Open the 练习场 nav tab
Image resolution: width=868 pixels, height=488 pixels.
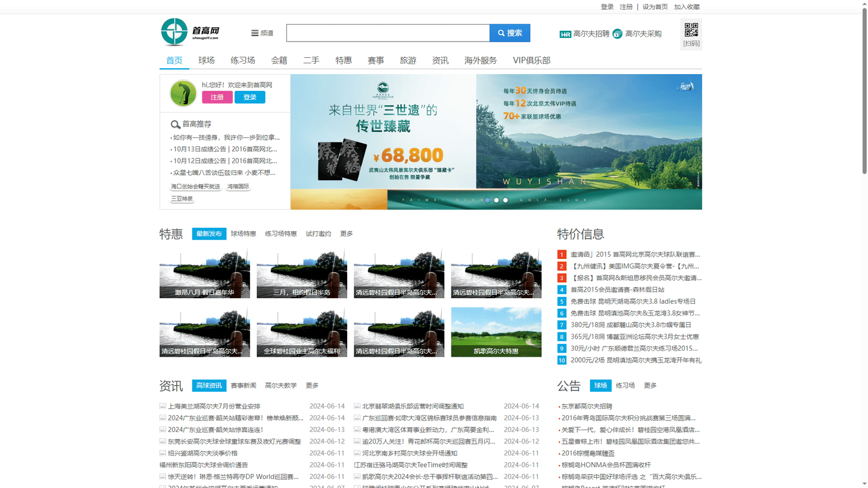(243, 60)
